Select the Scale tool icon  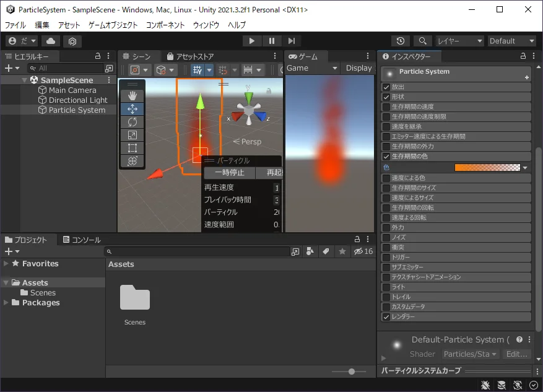click(132, 135)
